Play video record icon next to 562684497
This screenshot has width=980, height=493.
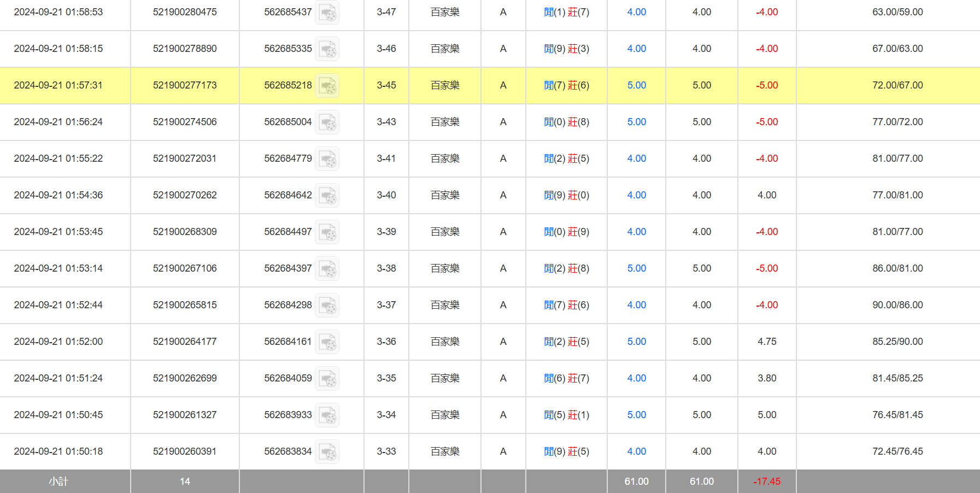[327, 232]
